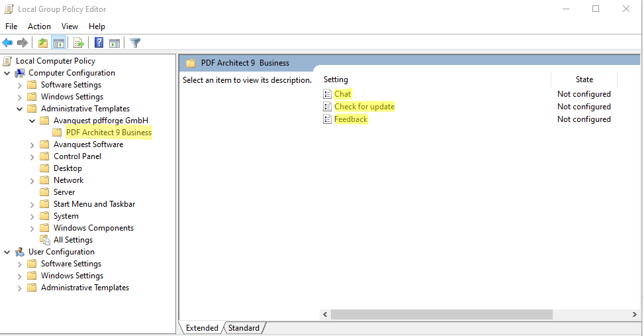Click the Computer Configuration computer icon

(x=20, y=73)
